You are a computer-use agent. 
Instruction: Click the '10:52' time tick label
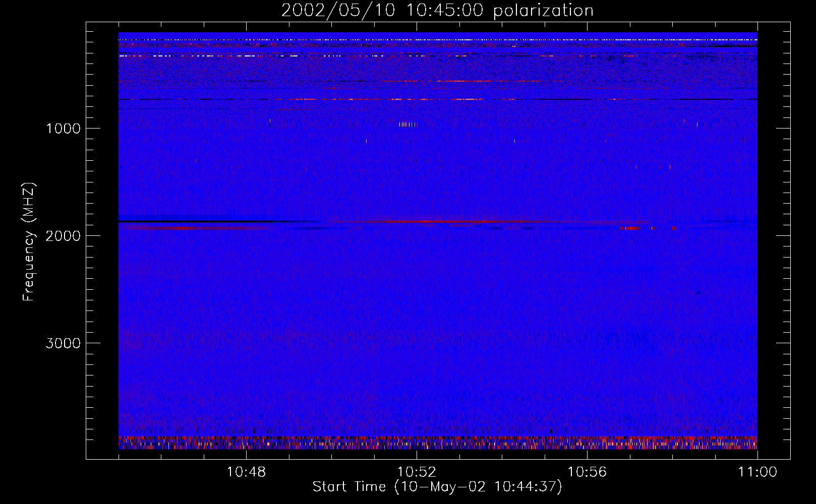pyautogui.click(x=417, y=472)
